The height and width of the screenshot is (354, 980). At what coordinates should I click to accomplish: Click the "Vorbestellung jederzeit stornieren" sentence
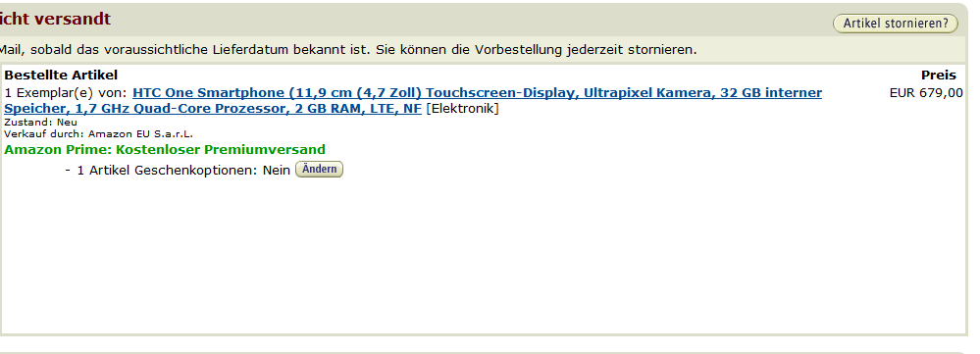(586, 50)
